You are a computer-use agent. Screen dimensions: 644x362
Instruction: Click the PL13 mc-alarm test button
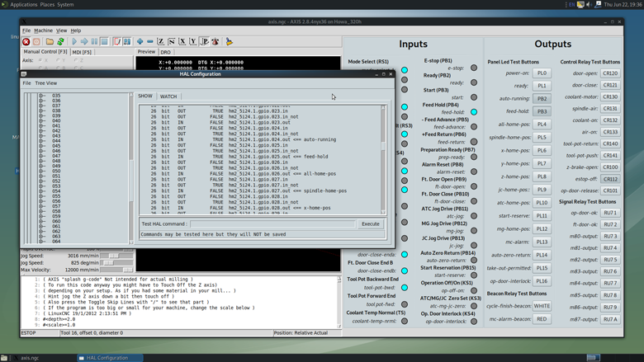click(x=542, y=242)
